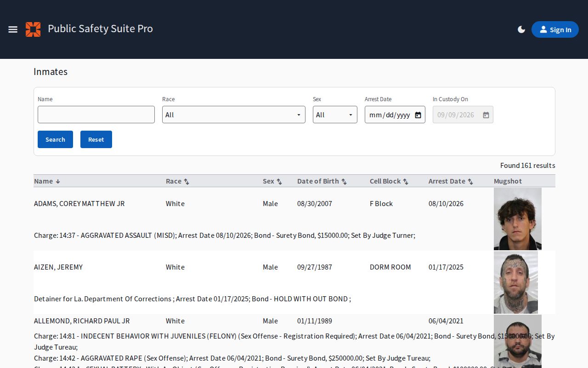The width and height of the screenshot is (588, 368).
Task: Click the Aggravated Assault charge line
Action: (x=225, y=236)
